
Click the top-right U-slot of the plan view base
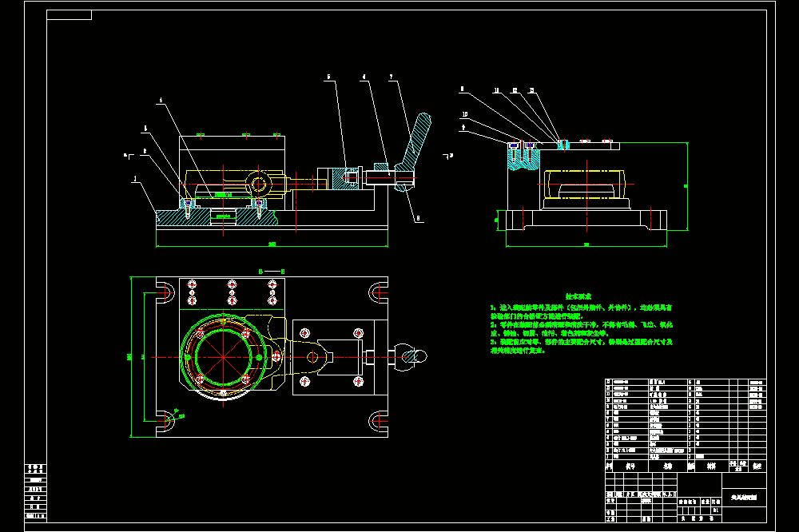(x=378, y=292)
